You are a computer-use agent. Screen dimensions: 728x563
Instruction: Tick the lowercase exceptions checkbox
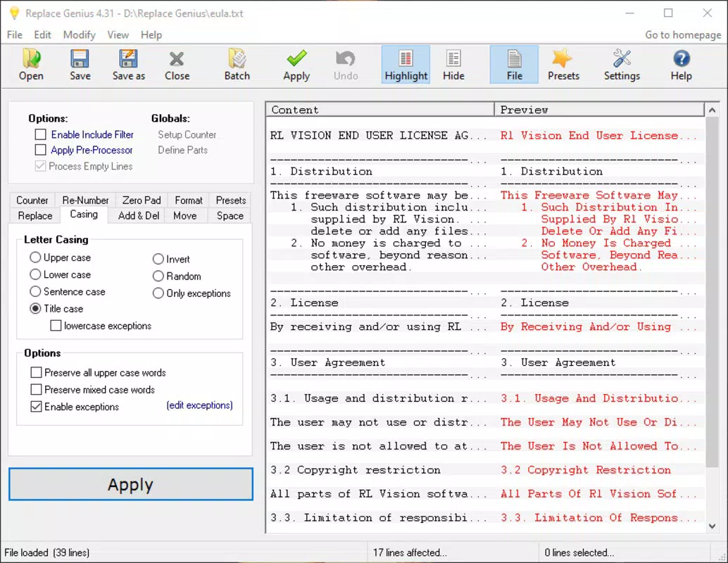point(56,326)
